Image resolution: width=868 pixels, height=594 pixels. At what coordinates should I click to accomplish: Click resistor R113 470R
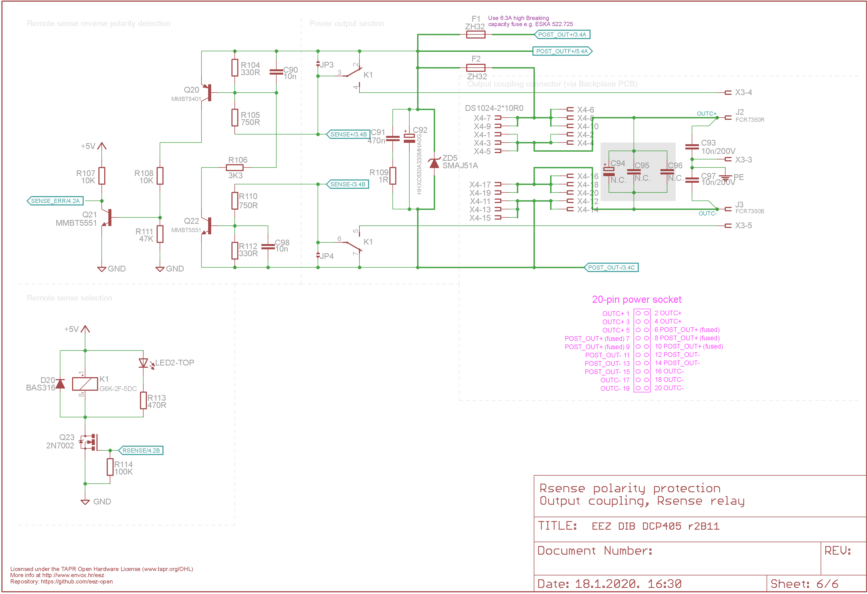pyautogui.click(x=143, y=400)
